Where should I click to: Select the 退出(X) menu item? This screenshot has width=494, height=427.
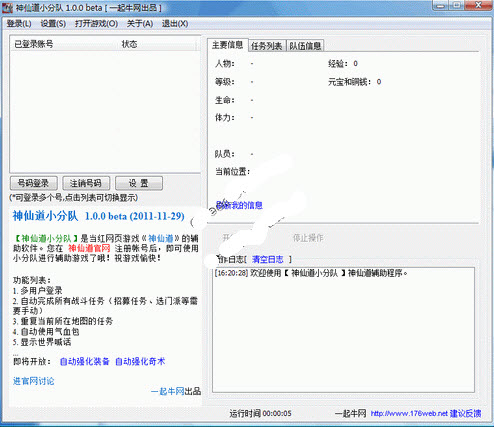click(175, 24)
